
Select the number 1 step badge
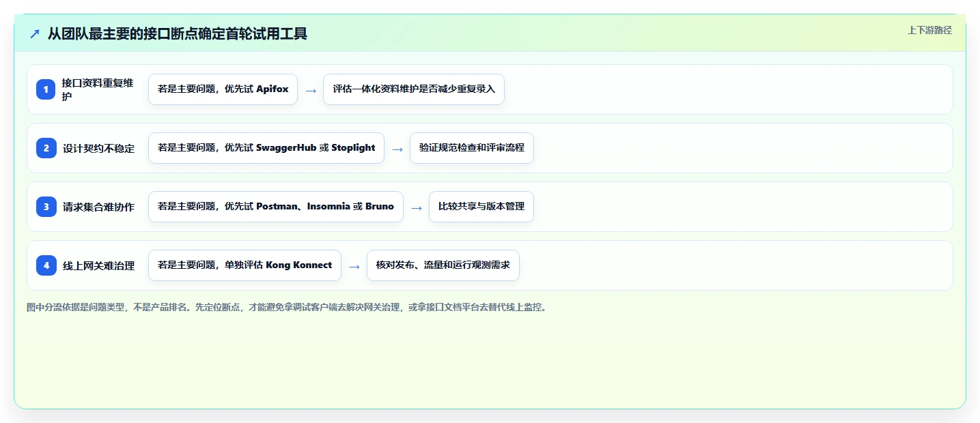point(46,89)
